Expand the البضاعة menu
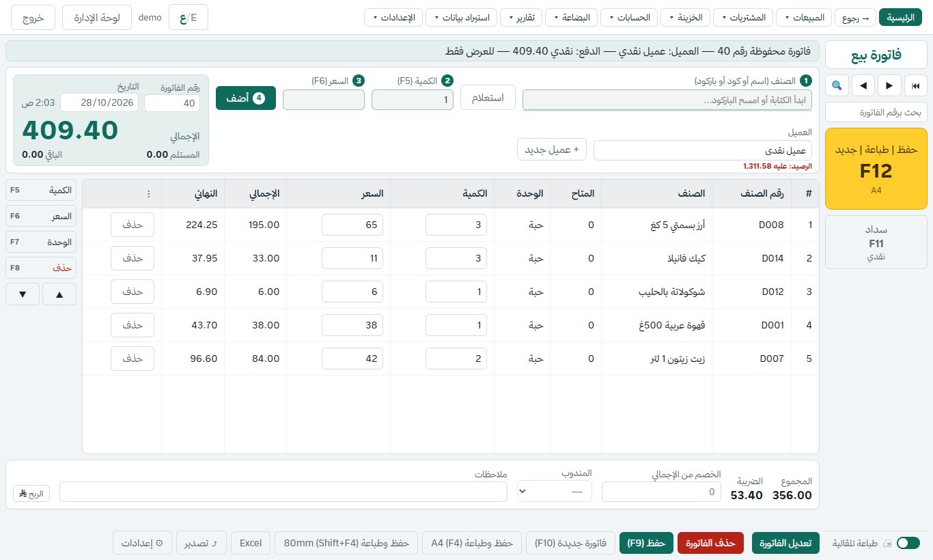Viewport: 933px width, 560px height. pyautogui.click(x=572, y=17)
